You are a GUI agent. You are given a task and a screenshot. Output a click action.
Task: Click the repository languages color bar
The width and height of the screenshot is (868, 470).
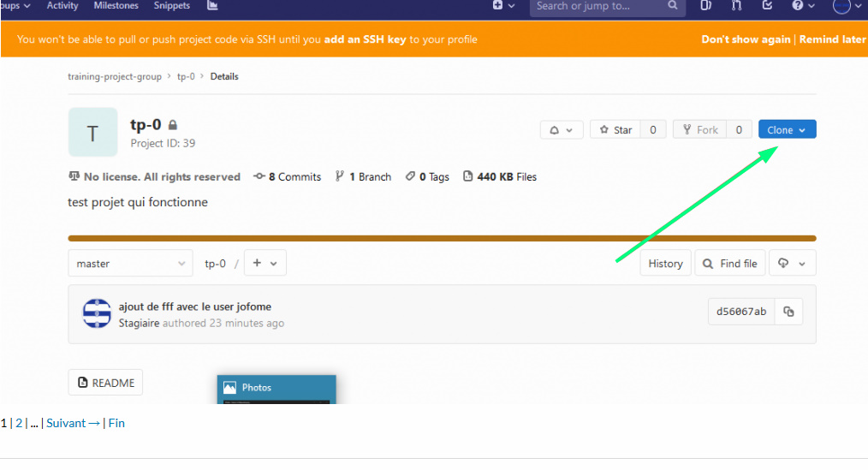point(442,239)
